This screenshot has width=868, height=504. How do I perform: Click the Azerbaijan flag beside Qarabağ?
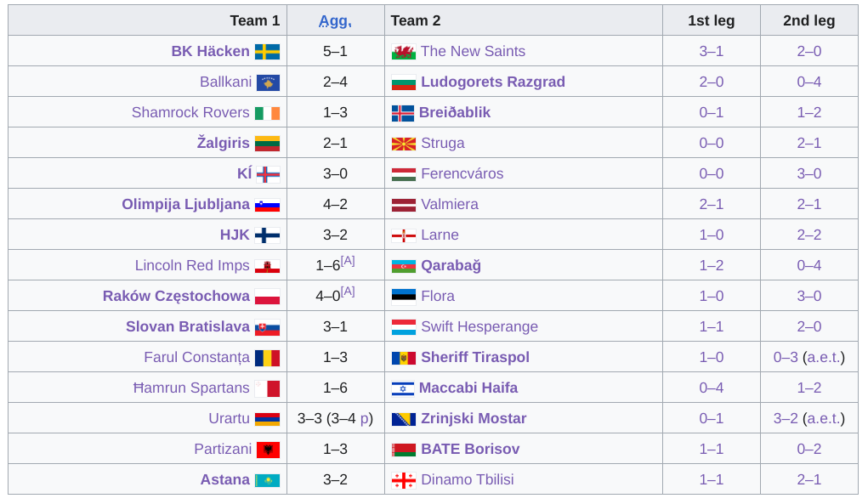[x=404, y=267]
